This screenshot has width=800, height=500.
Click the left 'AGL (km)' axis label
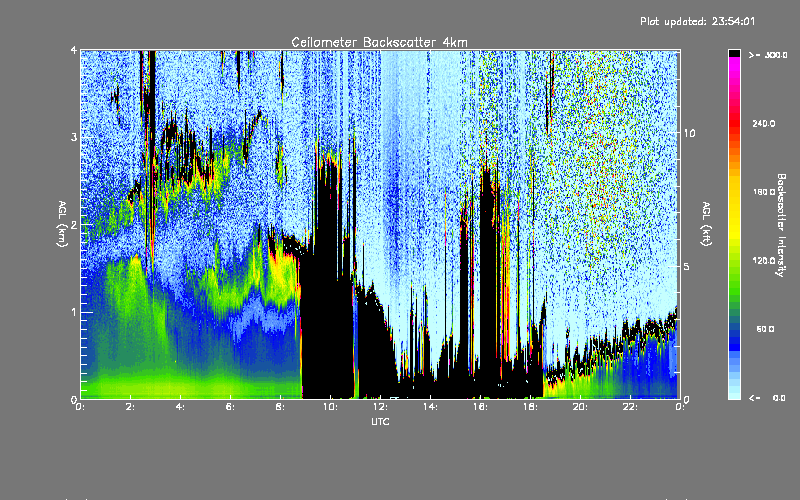click(x=62, y=223)
